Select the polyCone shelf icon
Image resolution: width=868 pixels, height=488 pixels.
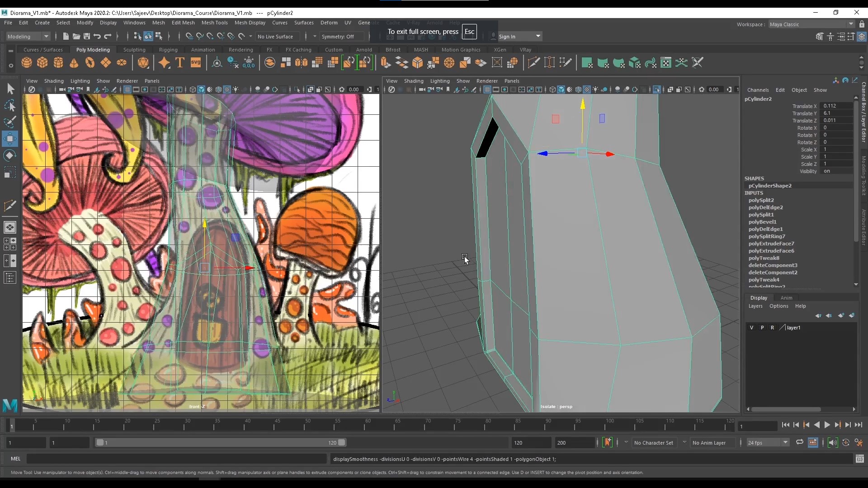point(74,62)
